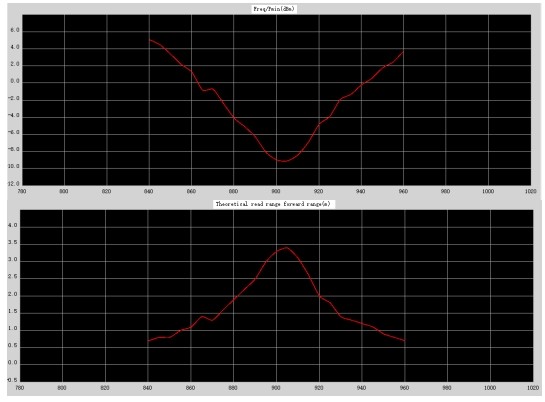This screenshot has height=402, width=545.
Task: Click the 6.0 y-axis label of Pmin chart
Action: click(15, 31)
